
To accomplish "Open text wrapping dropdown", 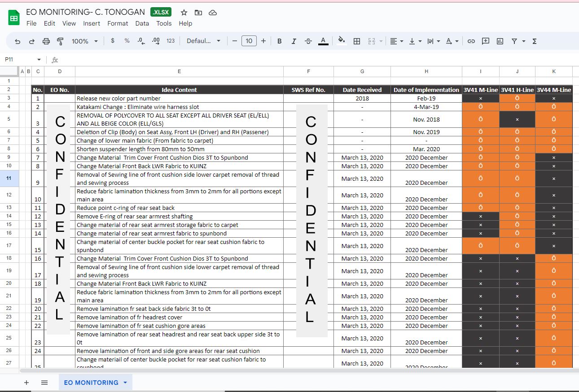I will pyautogui.click(x=434, y=41).
